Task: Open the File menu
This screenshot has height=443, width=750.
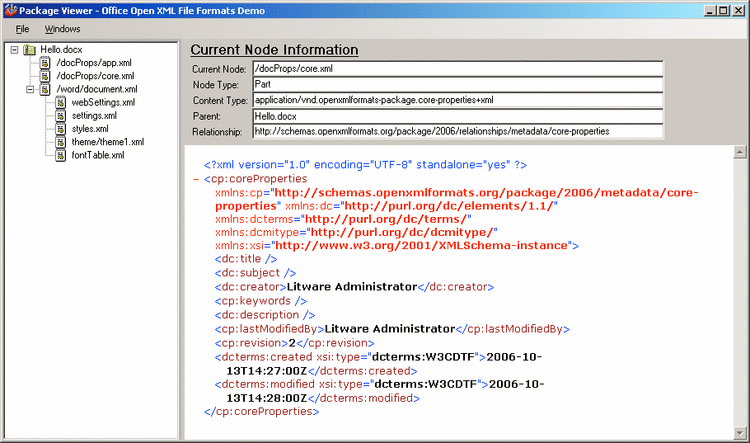Action: pos(22,29)
